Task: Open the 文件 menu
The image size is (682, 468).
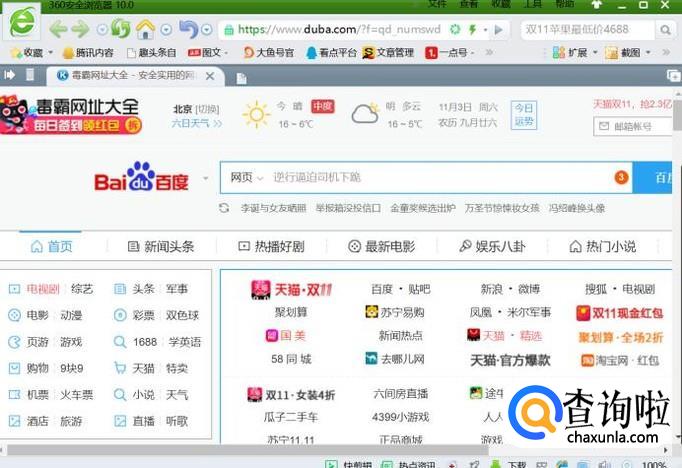Action: pos(437,4)
